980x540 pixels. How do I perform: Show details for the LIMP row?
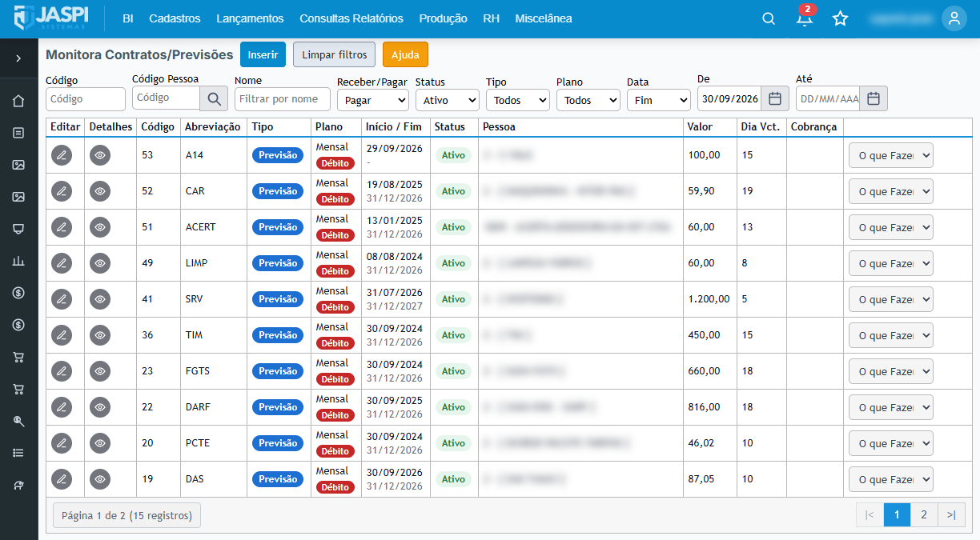click(x=100, y=263)
